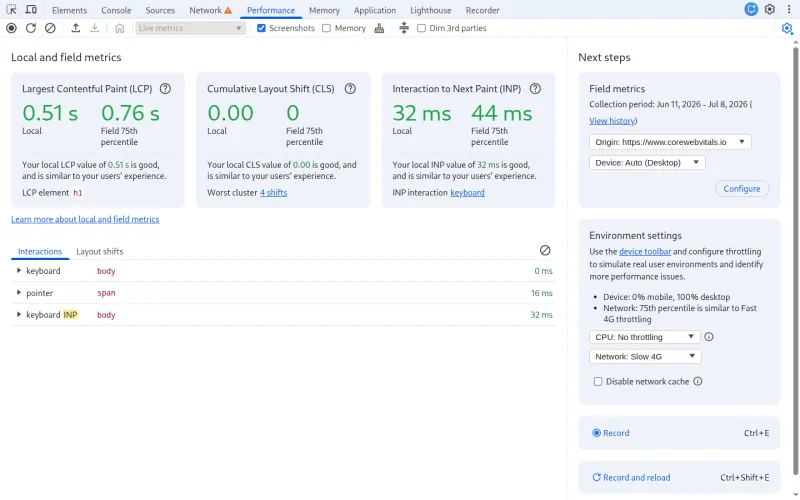The width and height of the screenshot is (800, 500).
Task: Open Learn more about local and field metrics
Action: pyautogui.click(x=85, y=219)
